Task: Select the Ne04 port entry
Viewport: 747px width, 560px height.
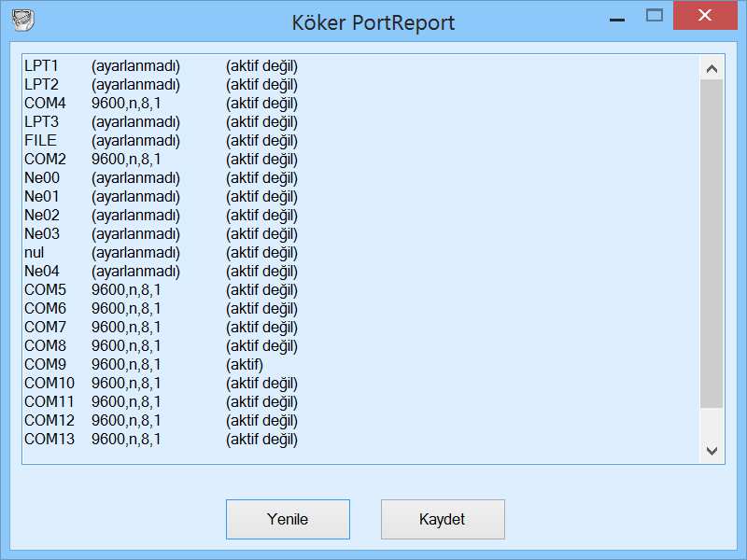Action: (x=140, y=271)
